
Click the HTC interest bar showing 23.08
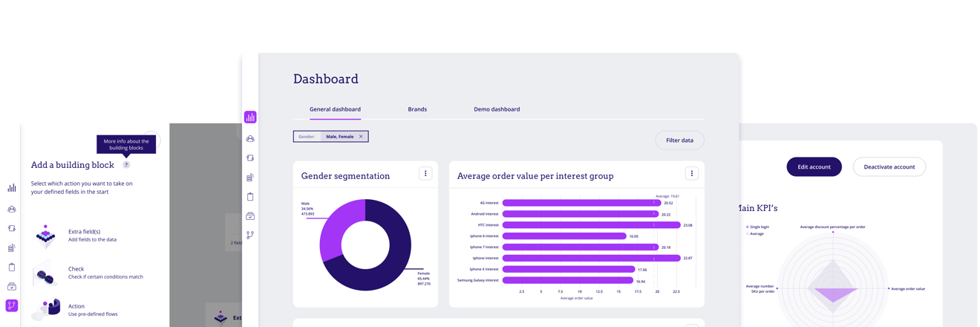pos(591,225)
